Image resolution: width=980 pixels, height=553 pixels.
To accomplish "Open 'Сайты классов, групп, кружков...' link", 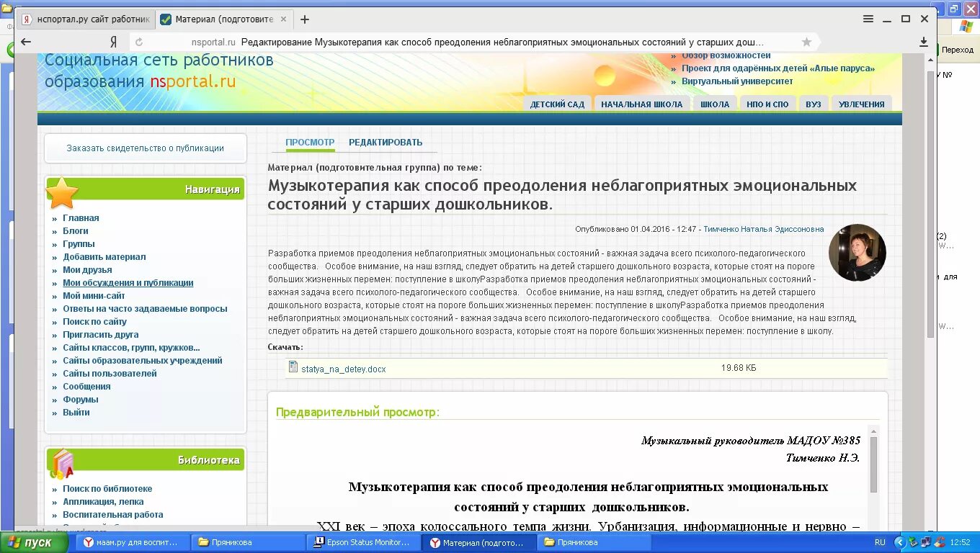I will tap(131, 348).
